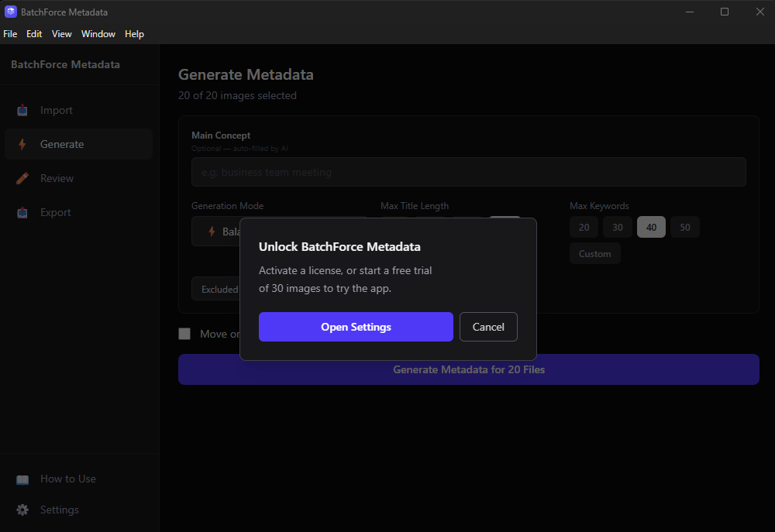Click the Balanced mode lightning icon

(211, 231)
